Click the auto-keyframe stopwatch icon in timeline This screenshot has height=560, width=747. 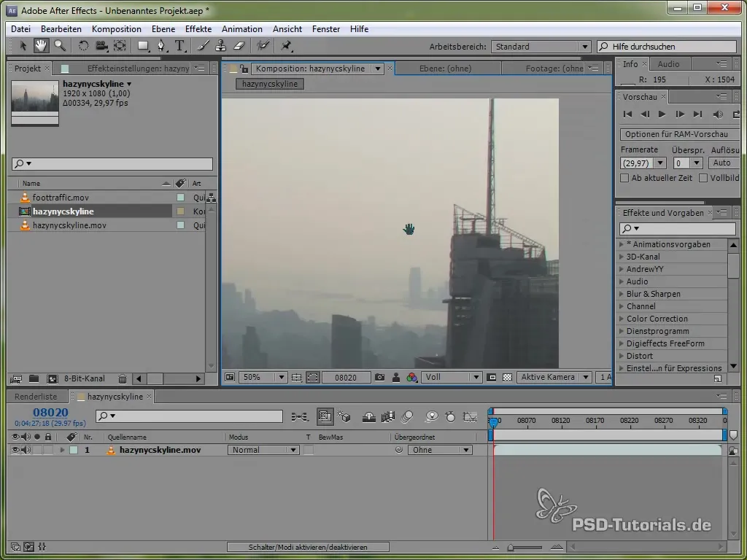coord(450,417)
